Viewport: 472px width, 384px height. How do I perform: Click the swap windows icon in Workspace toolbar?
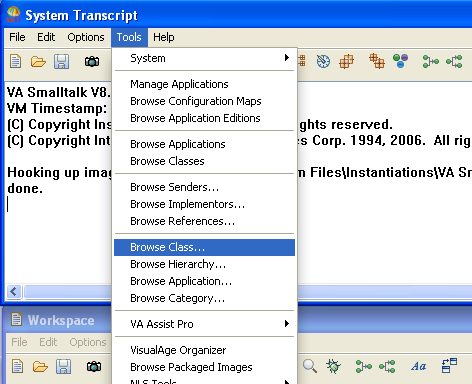pos(449,366)
